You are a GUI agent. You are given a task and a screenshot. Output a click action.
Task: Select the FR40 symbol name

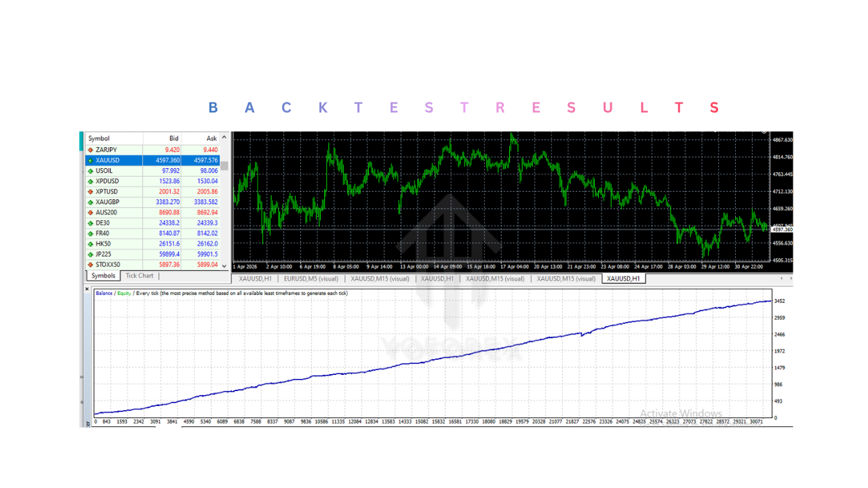point(102,234)
